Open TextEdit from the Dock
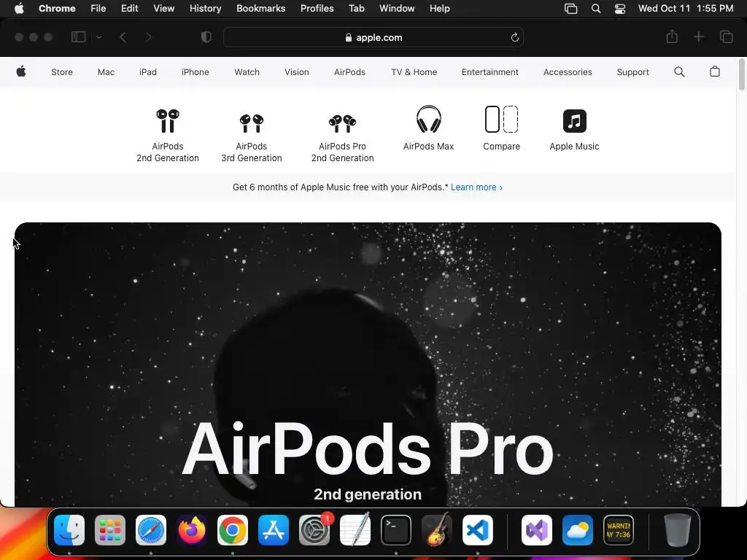Image resolution: width=747 pixels, height=560 pixels. pos(355,530)
